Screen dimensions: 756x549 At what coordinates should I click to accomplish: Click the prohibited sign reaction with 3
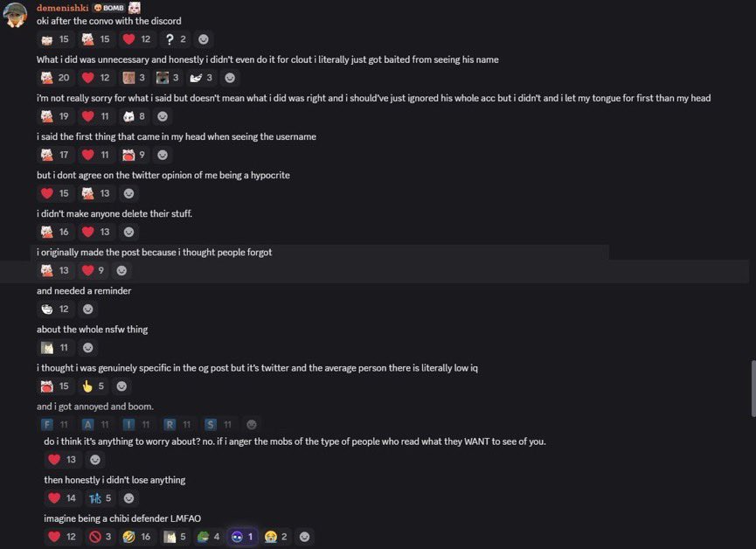(101, 537)
